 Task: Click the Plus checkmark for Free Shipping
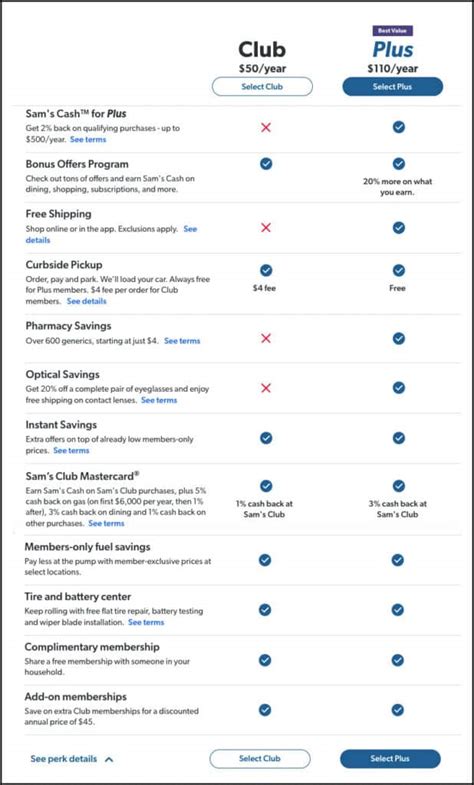coord(398,228)
